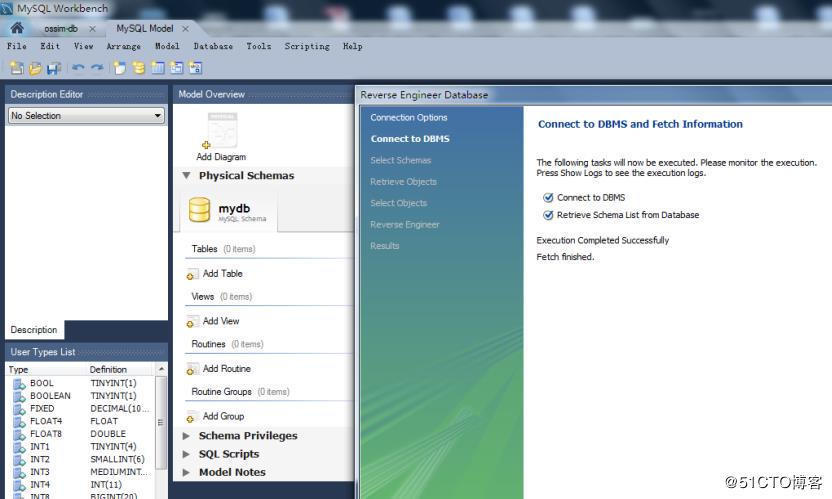Select the FIXED user type icon
The height and width of the screenshot is (499, 832).
19,409
